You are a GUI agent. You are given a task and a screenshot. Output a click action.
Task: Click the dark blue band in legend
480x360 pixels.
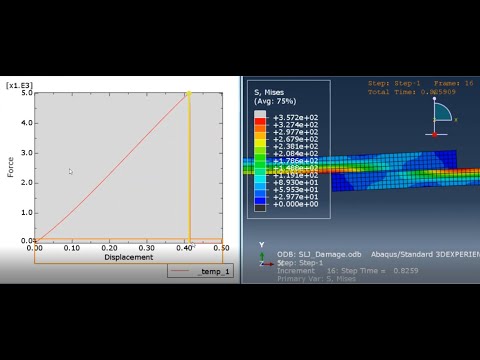[x=260, y=201]
